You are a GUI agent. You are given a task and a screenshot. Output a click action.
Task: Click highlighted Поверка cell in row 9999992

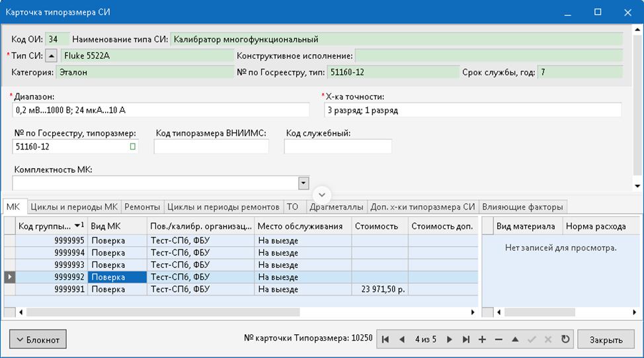coord(117,277)
